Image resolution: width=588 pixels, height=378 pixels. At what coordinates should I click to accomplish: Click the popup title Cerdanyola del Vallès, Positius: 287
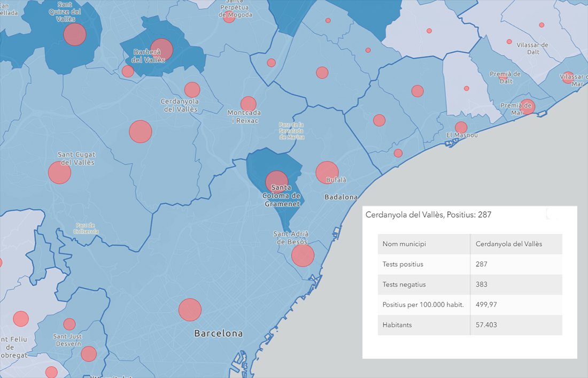pyautogui.click(x=428, y=215)
